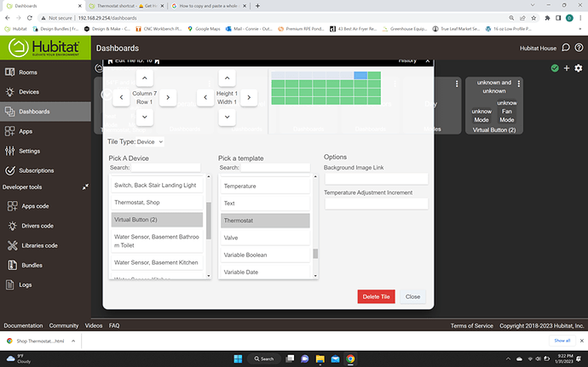The width and height of the screenshot is (588, 367).
Task: Click the device list scrollbar thumb
Action: [209, 221]
